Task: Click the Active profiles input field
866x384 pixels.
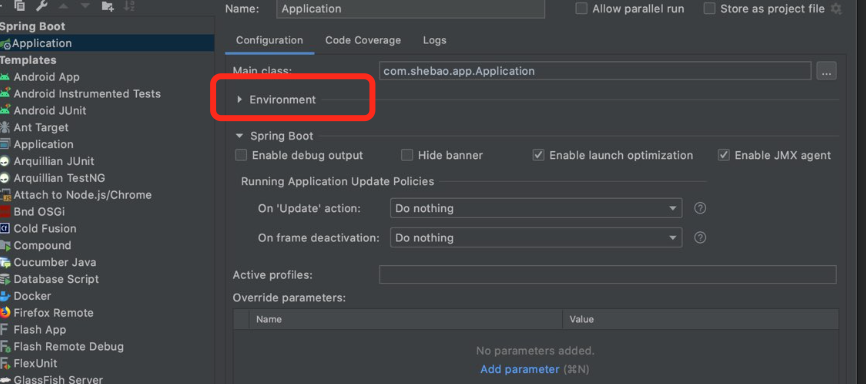Action: 608,275
